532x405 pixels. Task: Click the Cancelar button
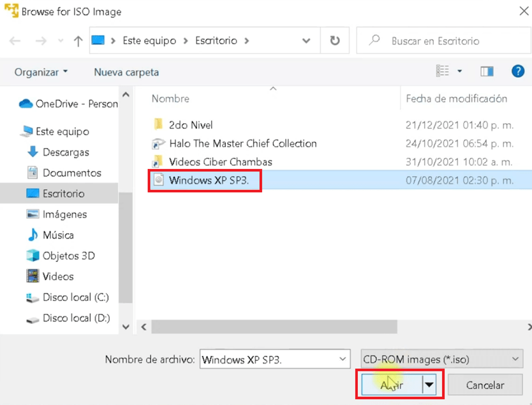point(485,385)
